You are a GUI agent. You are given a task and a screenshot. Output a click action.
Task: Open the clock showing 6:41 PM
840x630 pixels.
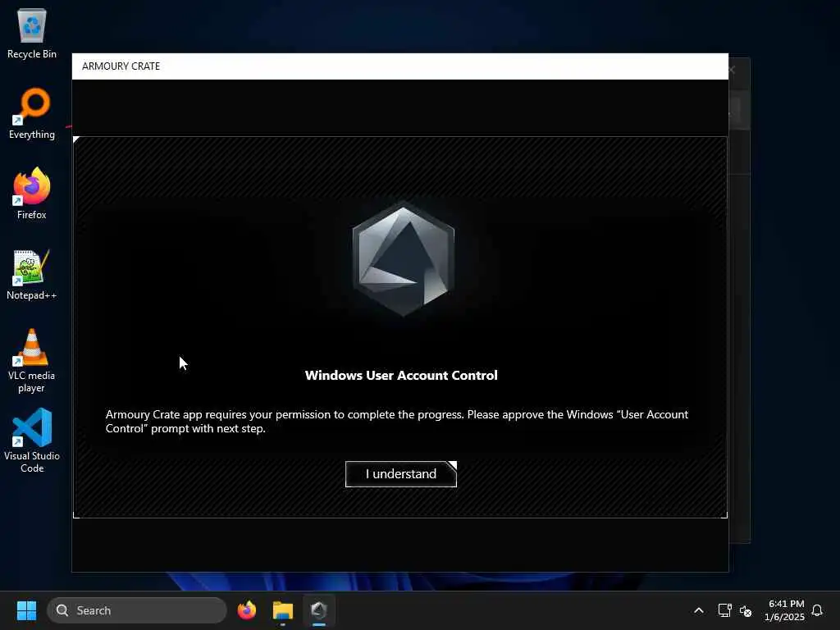[785, 610]
